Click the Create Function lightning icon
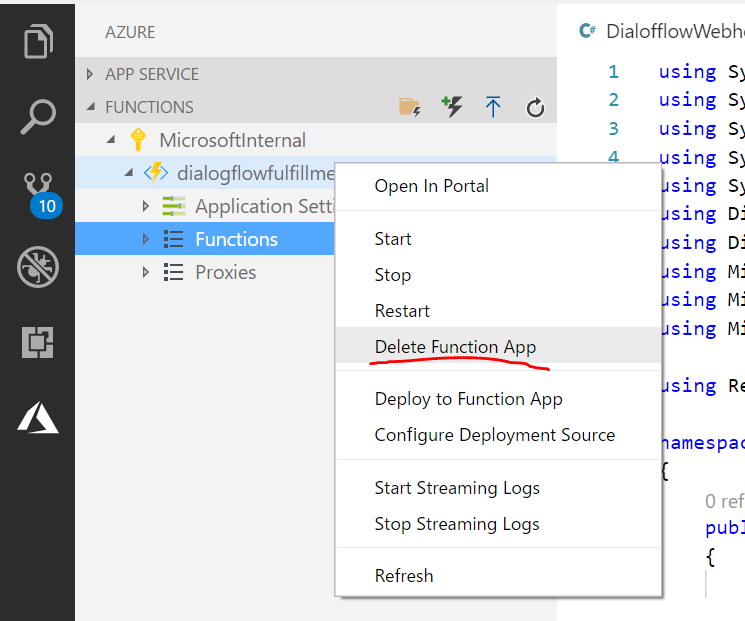Viewport: 745px width, 621px height. click(x=452, y=106)
